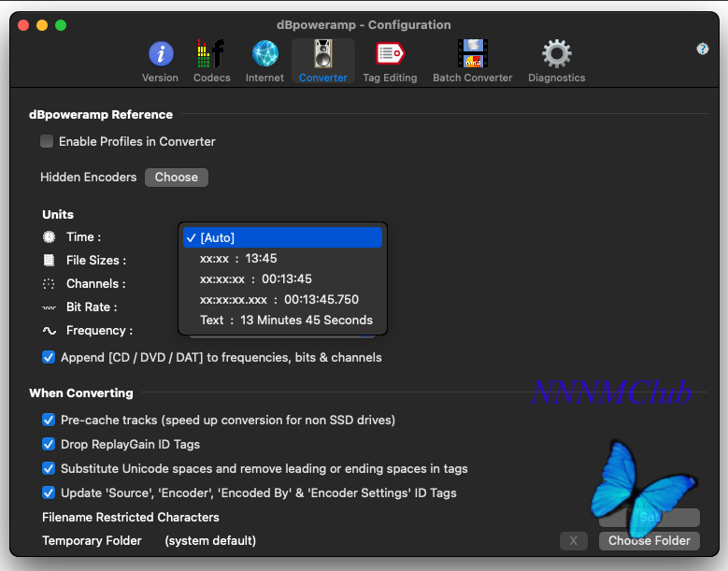This screenshot has width=728, height=571.
Task: Disable Pre-cache tracks checkbox
Action: (x=49, y=420)
